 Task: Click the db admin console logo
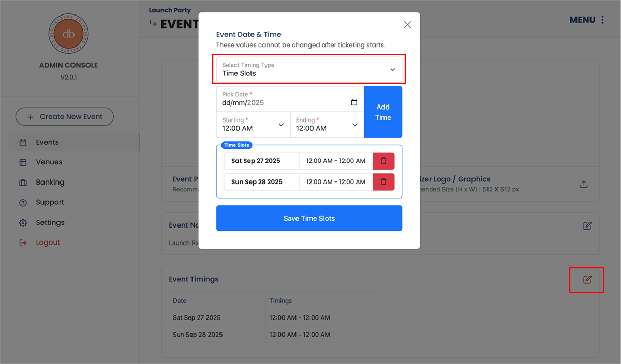pos(68,34)
